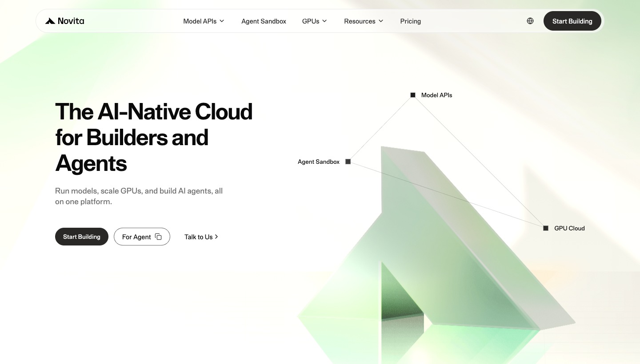Screen dimensions: 640x364
Task: Expand the Resources dropdown menu
Action: (x=364, y=21)
